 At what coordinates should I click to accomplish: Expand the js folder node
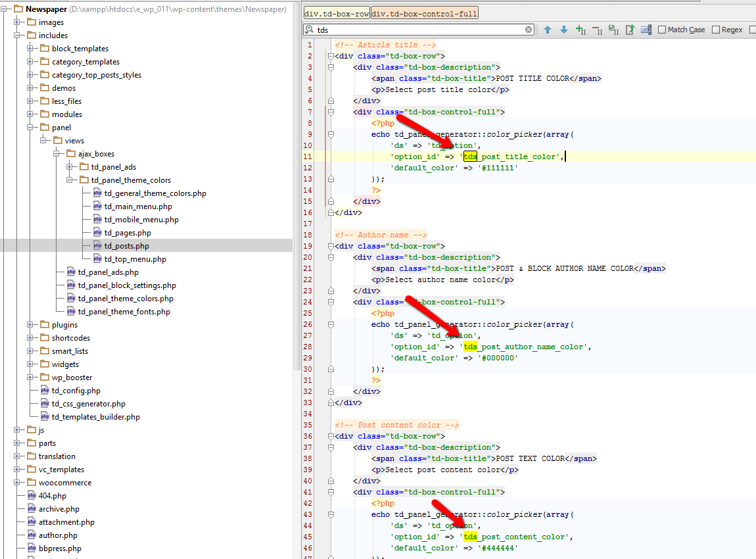pos(17,429)
